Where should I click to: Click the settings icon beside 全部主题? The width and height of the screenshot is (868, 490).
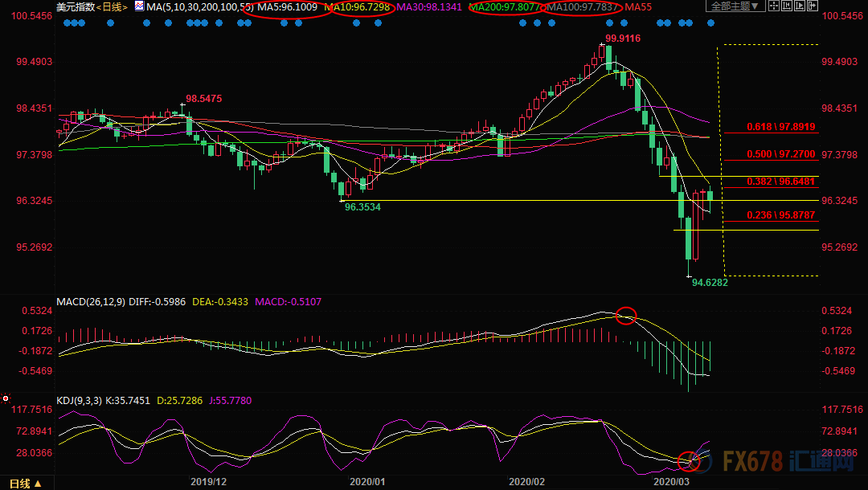[x=775, y=6]
